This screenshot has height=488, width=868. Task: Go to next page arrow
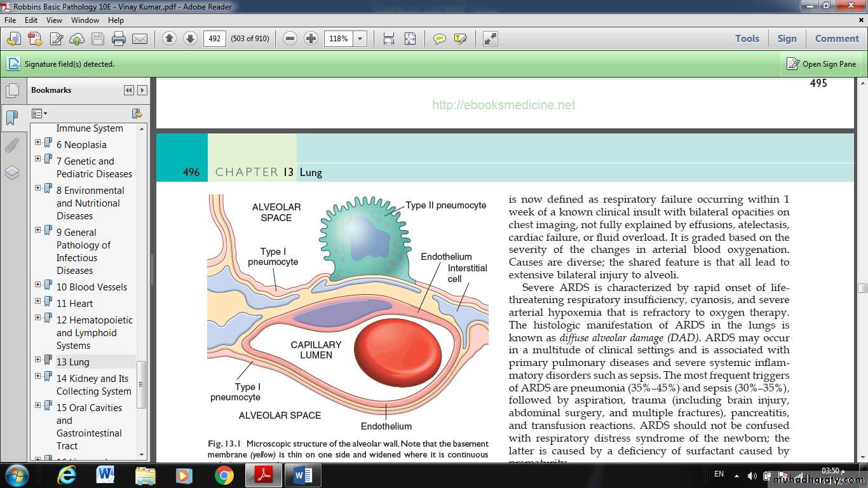(190, 39)
